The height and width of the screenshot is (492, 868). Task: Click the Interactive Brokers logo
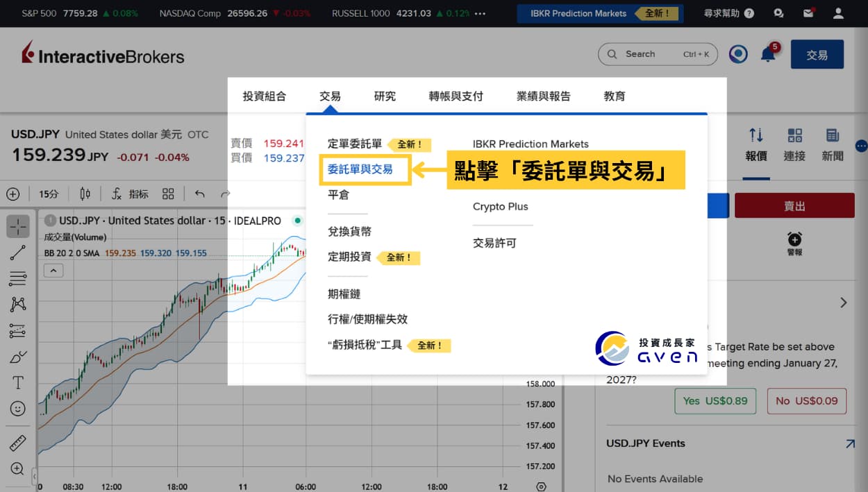(103, 54)
